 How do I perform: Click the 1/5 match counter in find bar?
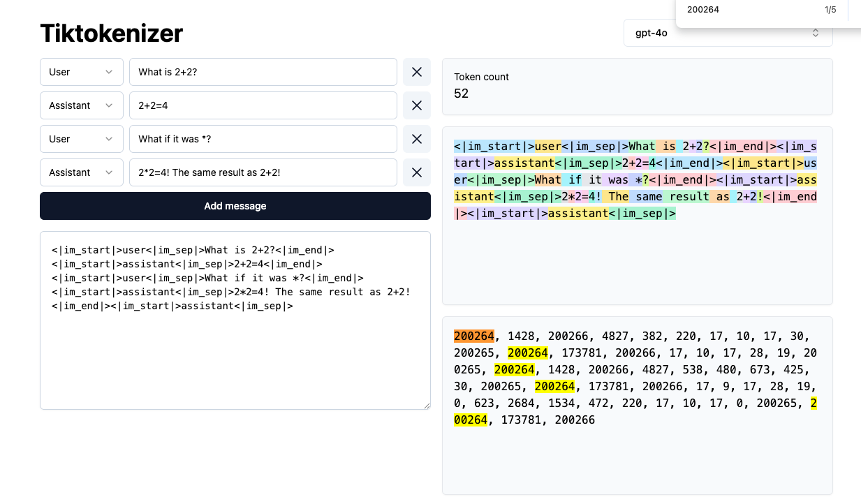[x=830, y=10]
